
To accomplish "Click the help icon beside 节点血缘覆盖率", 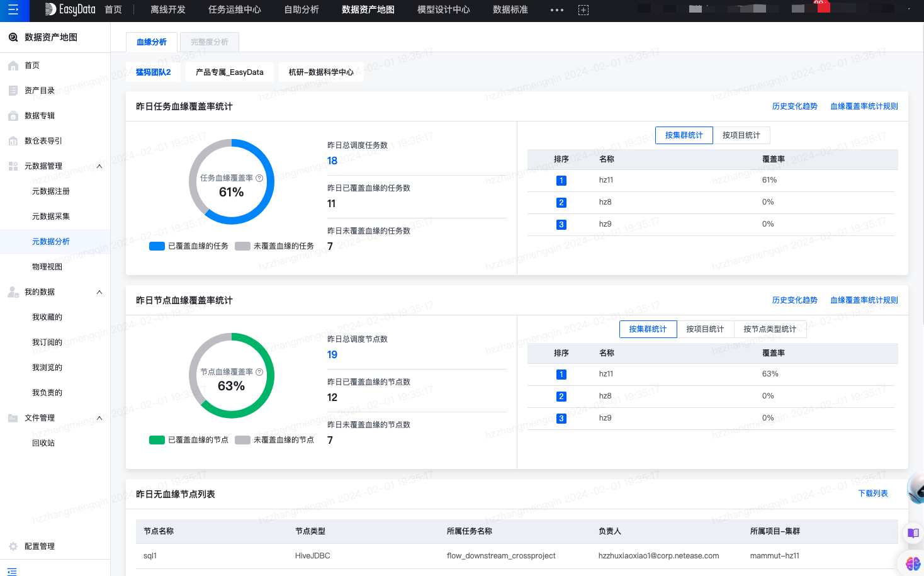I will [259, 372].
